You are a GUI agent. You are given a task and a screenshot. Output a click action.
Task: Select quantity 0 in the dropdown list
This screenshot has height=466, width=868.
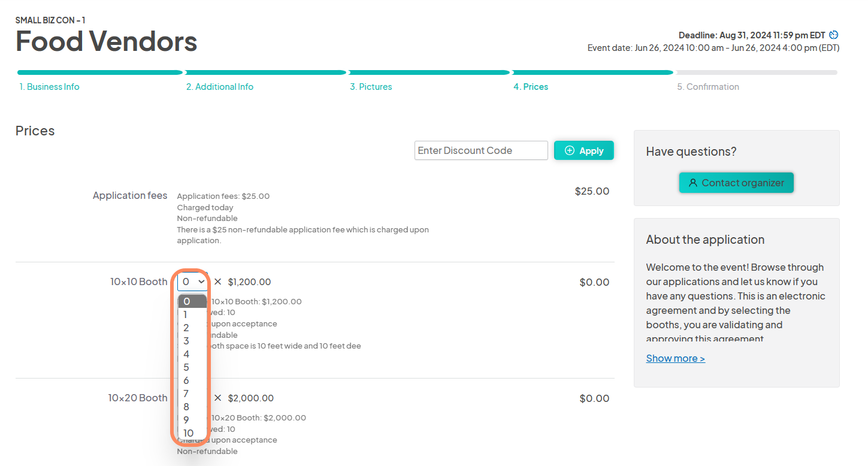(x=192, y=301)
